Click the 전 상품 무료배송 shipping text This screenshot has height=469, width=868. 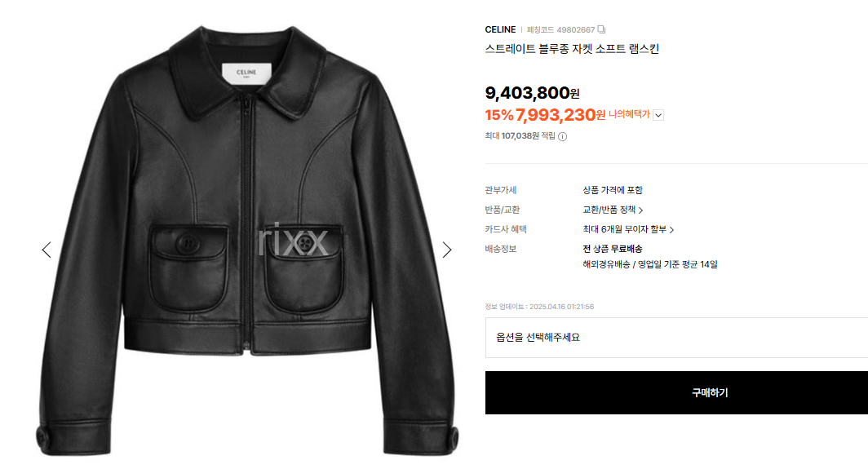[612, 249]
